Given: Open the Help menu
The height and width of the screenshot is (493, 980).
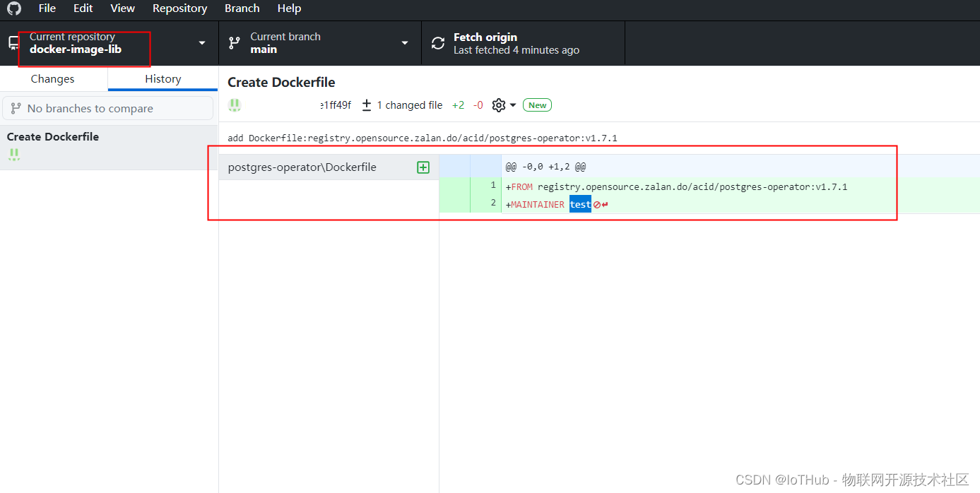Looking at the screenshot, I should [289, 8].
